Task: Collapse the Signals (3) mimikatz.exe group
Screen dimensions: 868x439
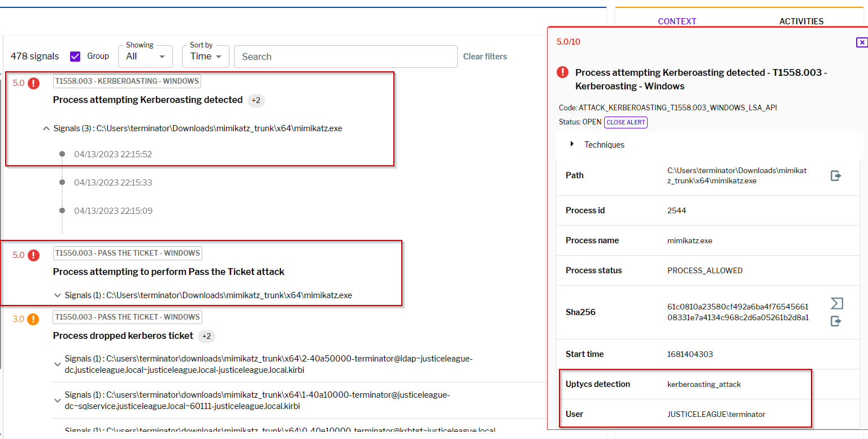Action: [x=46, y=128]
